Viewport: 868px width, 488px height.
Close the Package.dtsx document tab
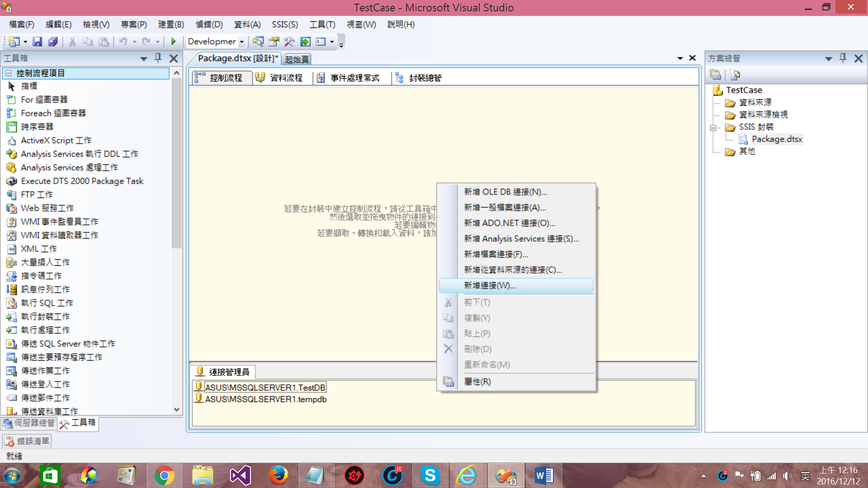tap(692, 58)
